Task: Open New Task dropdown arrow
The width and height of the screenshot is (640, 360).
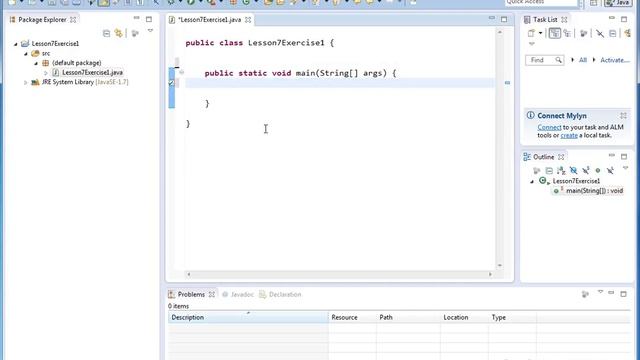Action: tap(540, 33)
